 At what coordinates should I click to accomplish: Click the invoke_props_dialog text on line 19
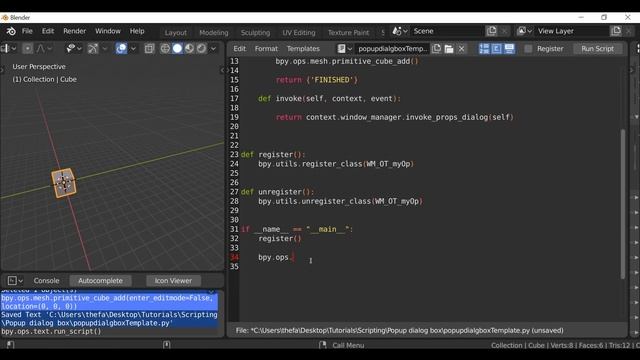point(447,117)
